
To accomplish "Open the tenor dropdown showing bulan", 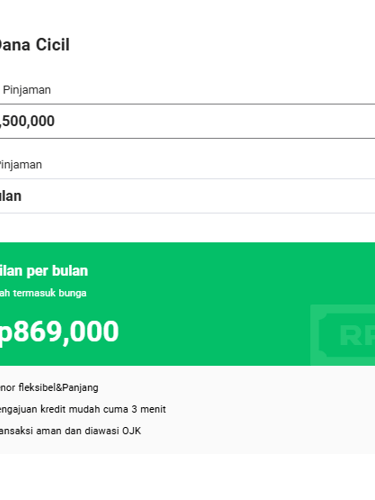I will [187, 196].
